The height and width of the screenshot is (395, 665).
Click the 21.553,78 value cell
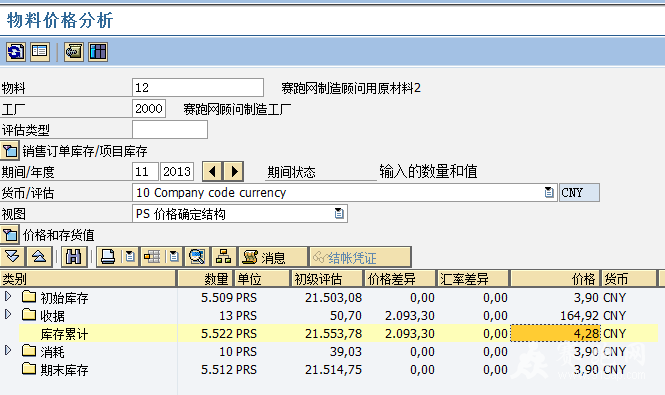[333, 334]
